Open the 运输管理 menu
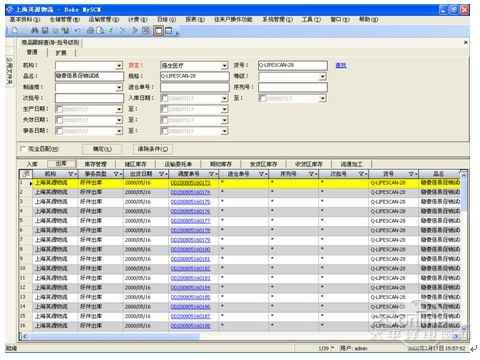This screenshot has width=480, height=360. point(104,20)
